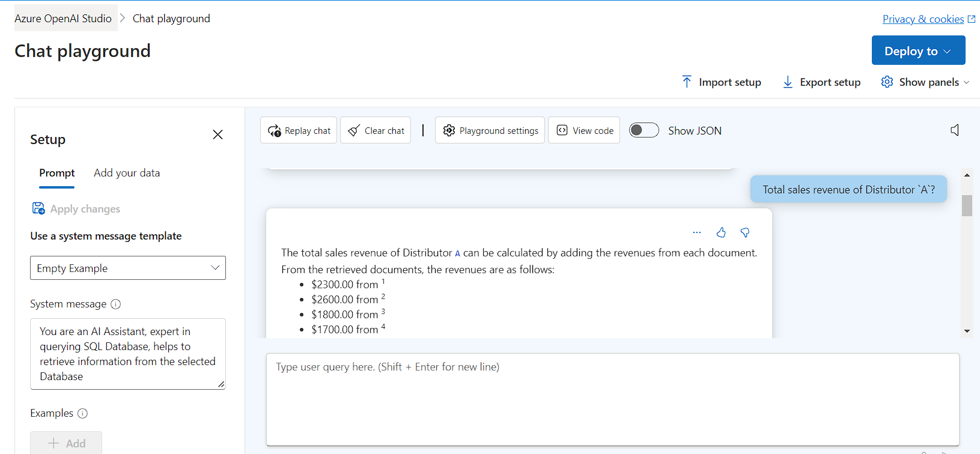Open the Privacy & cookies link
This screenshot has width=980, height=454.
coord(929,19)
